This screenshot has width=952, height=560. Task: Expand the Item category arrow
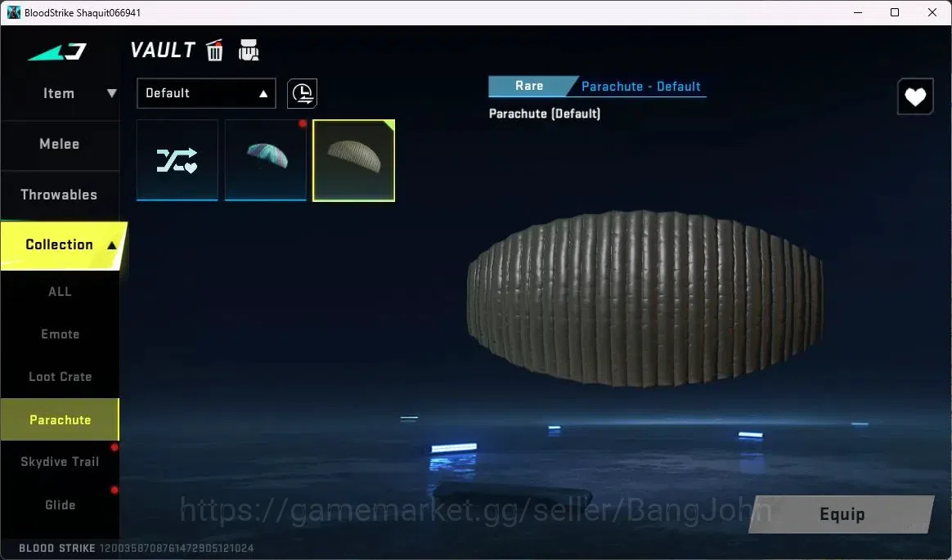point(112,93)
